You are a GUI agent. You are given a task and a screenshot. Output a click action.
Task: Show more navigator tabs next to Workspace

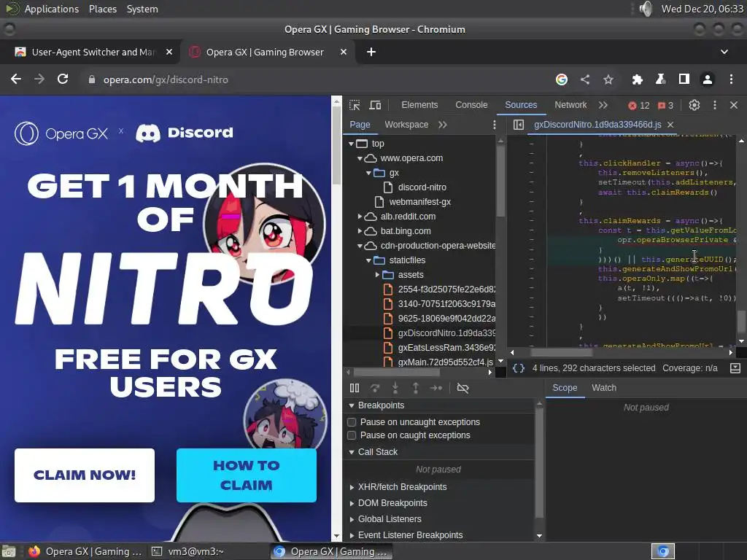[443, 125]
